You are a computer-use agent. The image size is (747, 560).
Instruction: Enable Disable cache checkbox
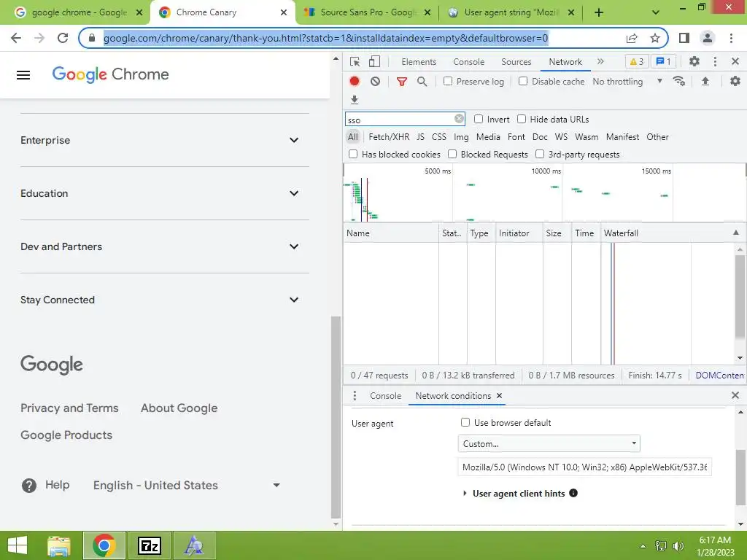522,81
